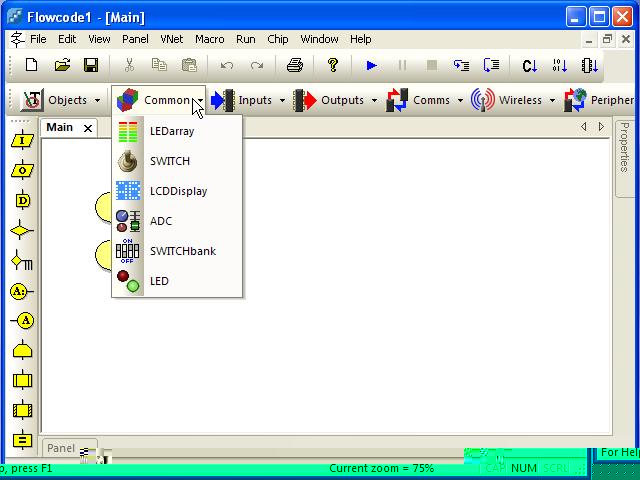Open the Peripheral components dropdown

[600, 100]
